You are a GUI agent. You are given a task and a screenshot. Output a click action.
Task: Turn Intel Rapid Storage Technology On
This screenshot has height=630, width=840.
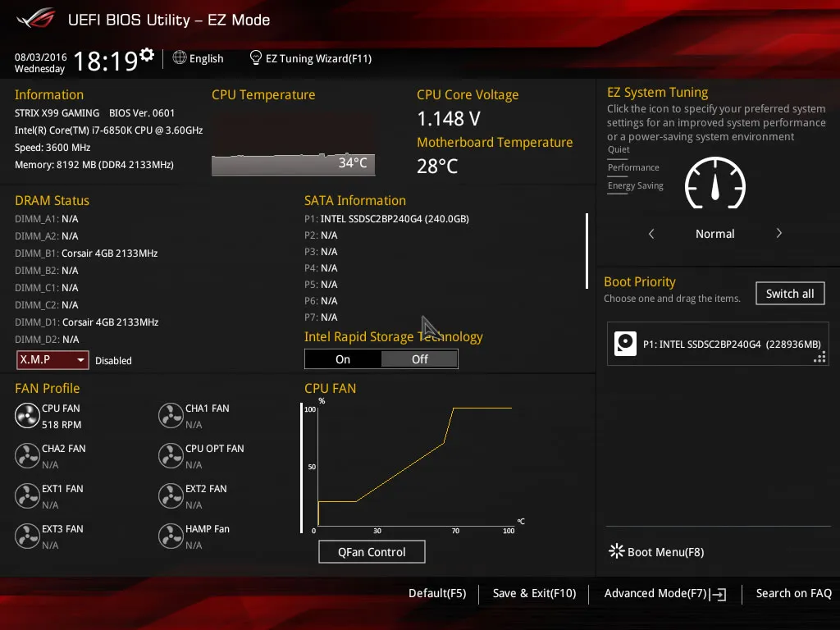pos(343,359)
